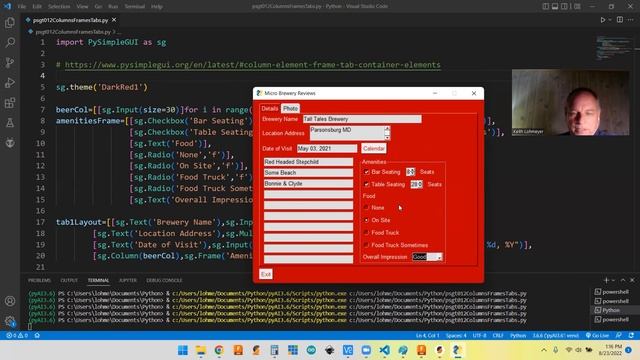Switch to the Photo tab
This screenshot has width=640, height=360.
(x=290, y=109)
